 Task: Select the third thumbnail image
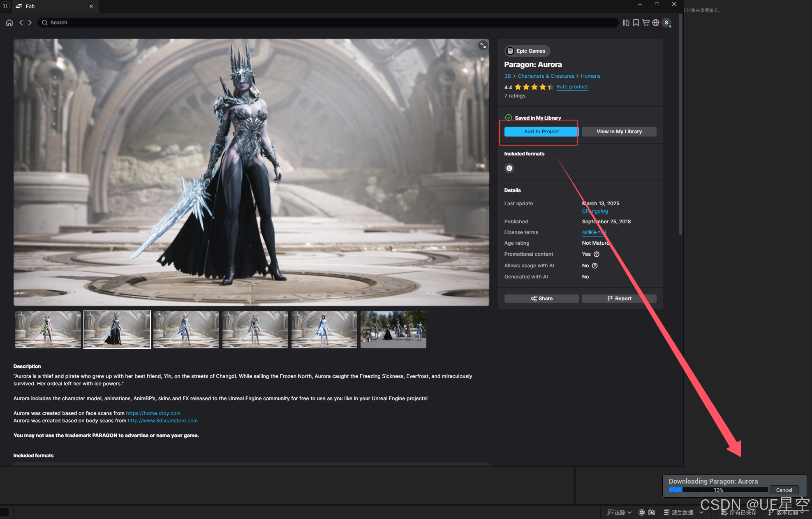(186, 330)
